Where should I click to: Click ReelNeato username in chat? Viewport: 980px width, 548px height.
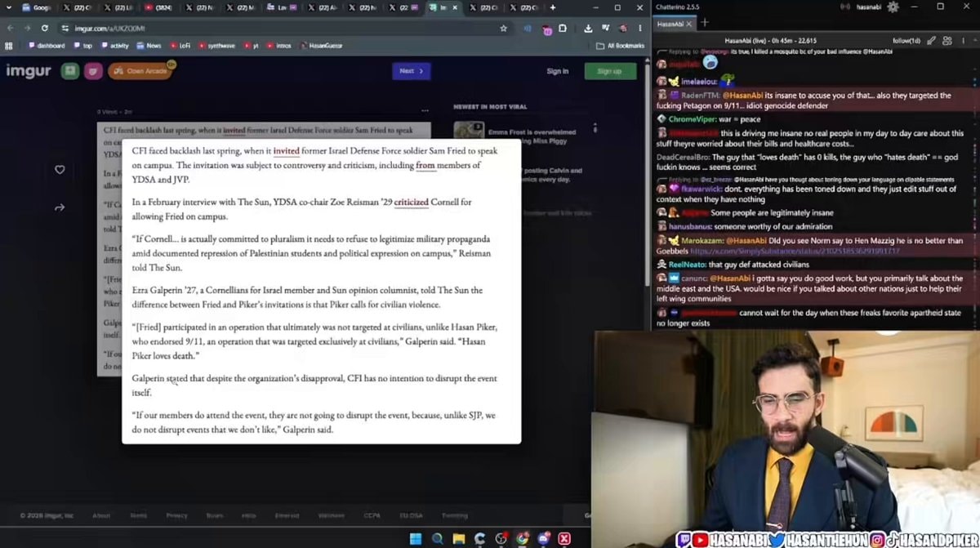(x=687, y=265)
